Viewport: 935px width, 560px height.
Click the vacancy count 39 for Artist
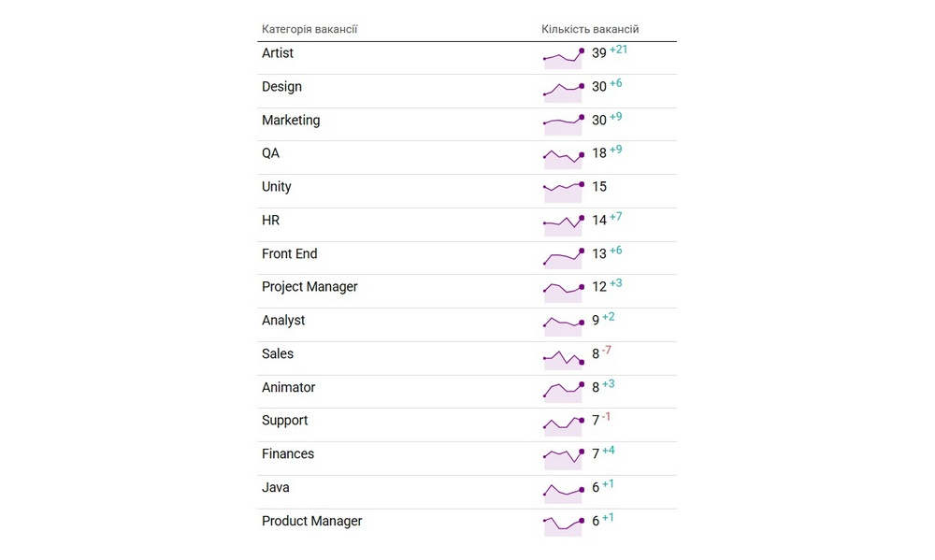pos(598,53)
